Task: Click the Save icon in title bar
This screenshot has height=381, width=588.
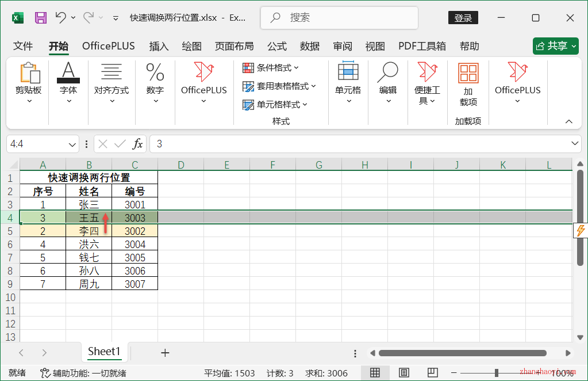Action: (x=40, y=18)
